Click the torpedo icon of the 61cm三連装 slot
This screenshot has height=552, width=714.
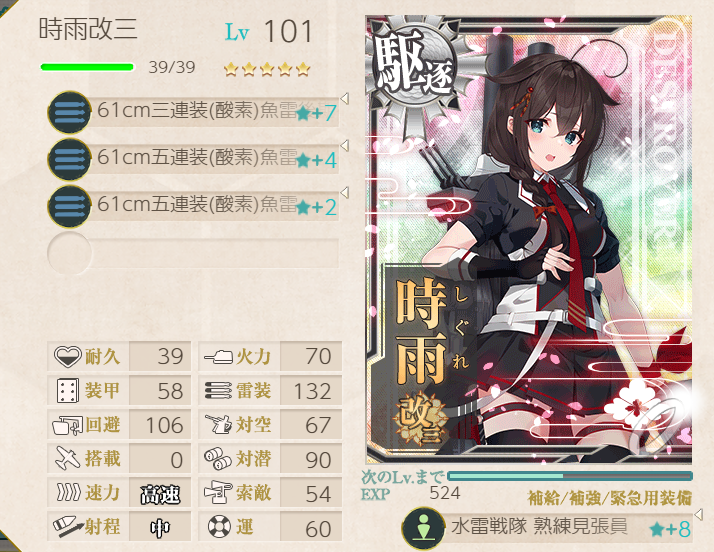pos(70,112)
